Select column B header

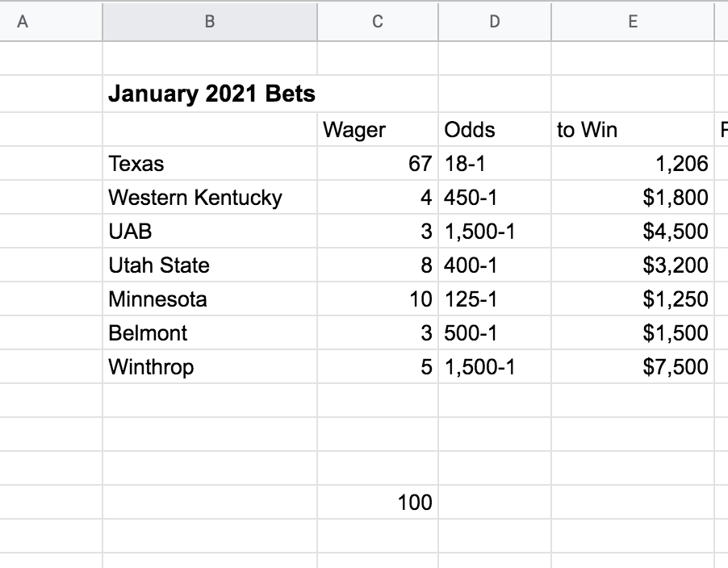[x=210, y=23]
